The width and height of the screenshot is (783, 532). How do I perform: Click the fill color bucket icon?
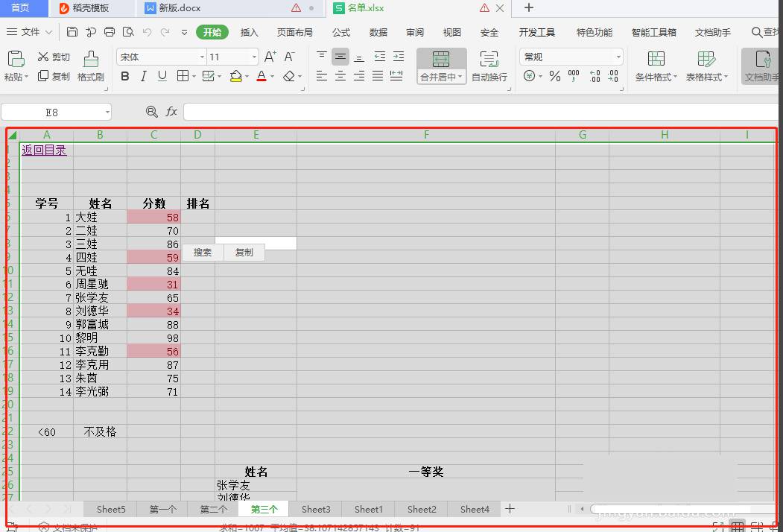(235, 76)
